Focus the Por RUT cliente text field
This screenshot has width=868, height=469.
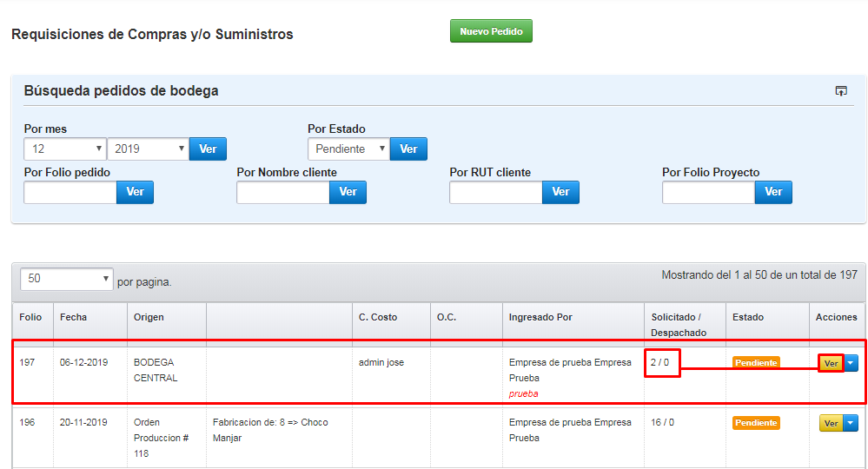click(x=496, y=193)
